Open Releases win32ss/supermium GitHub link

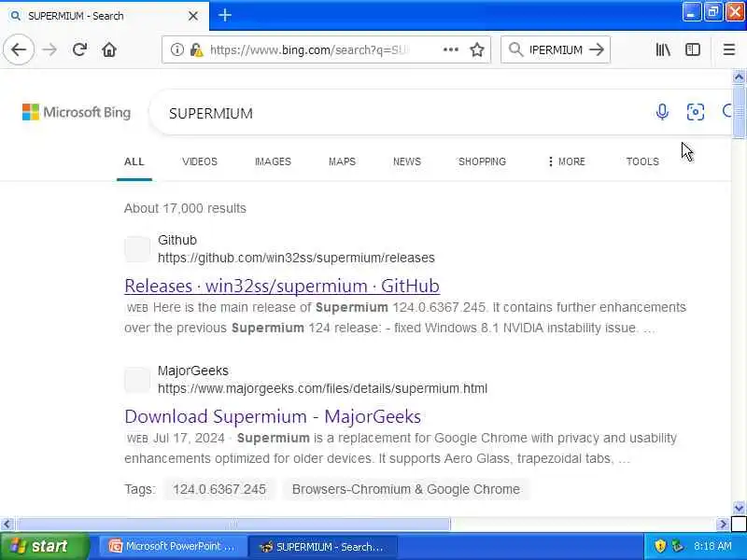coord(282,286)
